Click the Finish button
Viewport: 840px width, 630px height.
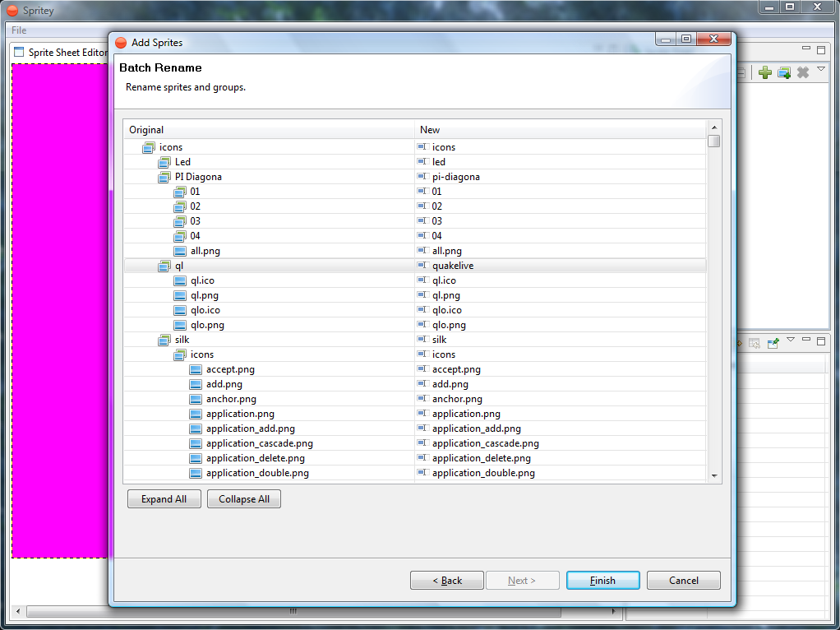(602, 581)
